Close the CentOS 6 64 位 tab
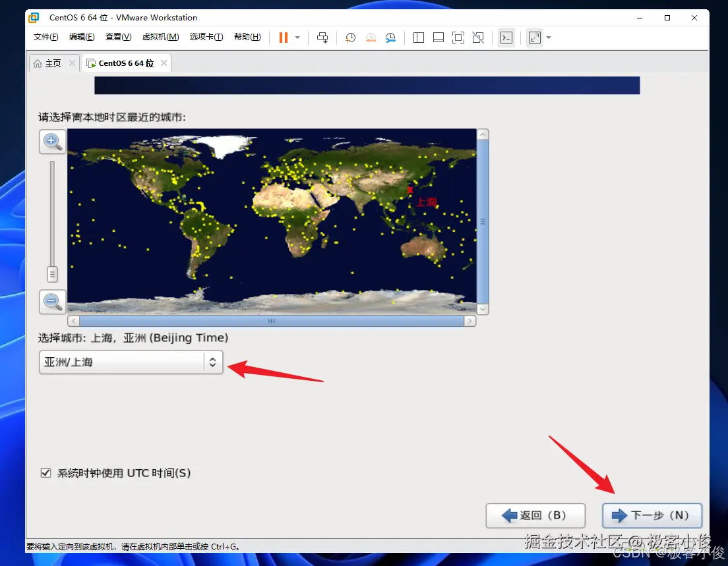Screen dimensions: 728x566 point(164,63)
